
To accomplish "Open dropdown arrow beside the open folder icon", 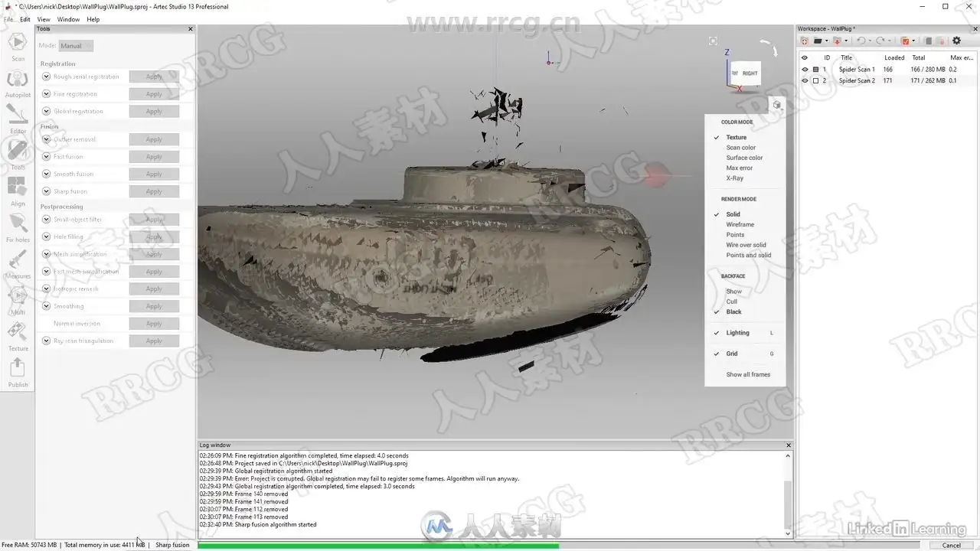I will pos(826,41).
